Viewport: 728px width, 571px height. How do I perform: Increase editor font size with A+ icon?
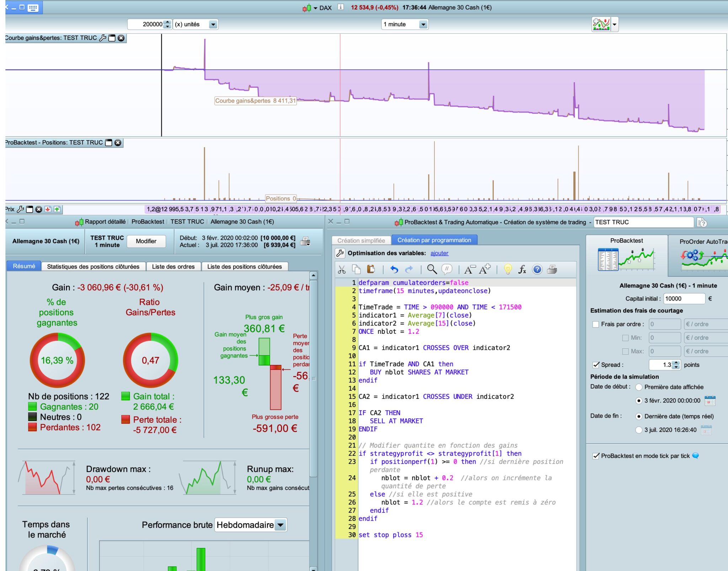pyautogui.click(x=485, y=269)
